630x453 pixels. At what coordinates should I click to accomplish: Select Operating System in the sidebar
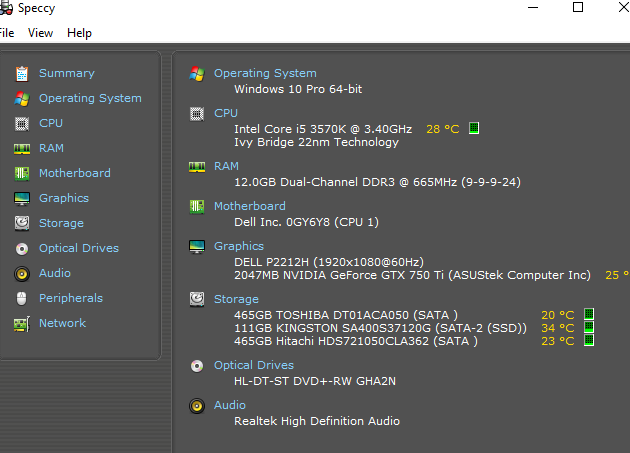tap(90, 98)
